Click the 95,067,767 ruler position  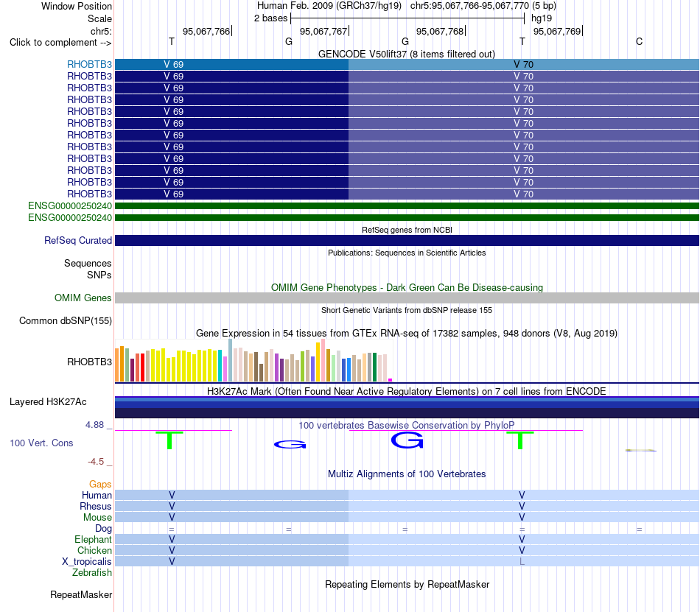coord(323,31)
